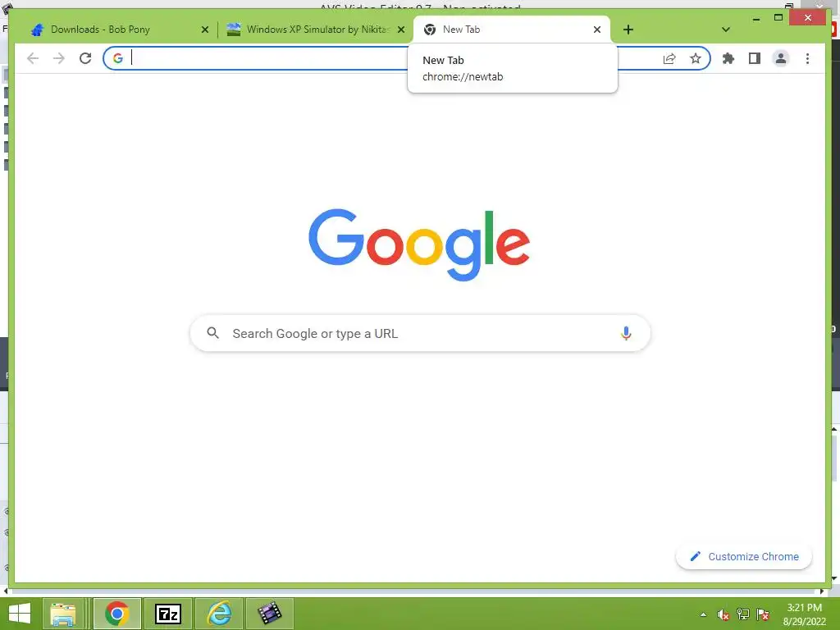840x630 pixels.
Task: Close the Downloads - Bob Pony tab
Action: (204, 30)
